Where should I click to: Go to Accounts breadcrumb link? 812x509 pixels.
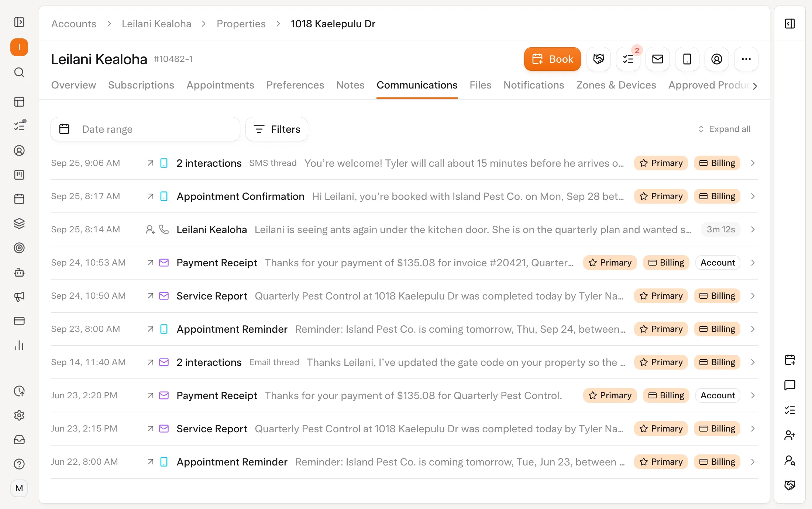point(74,24)
